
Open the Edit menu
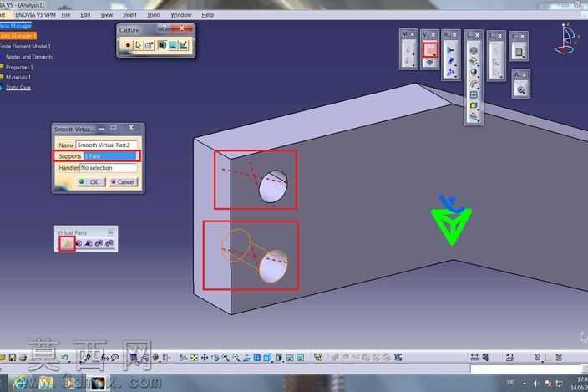click(x=85, y=15)
